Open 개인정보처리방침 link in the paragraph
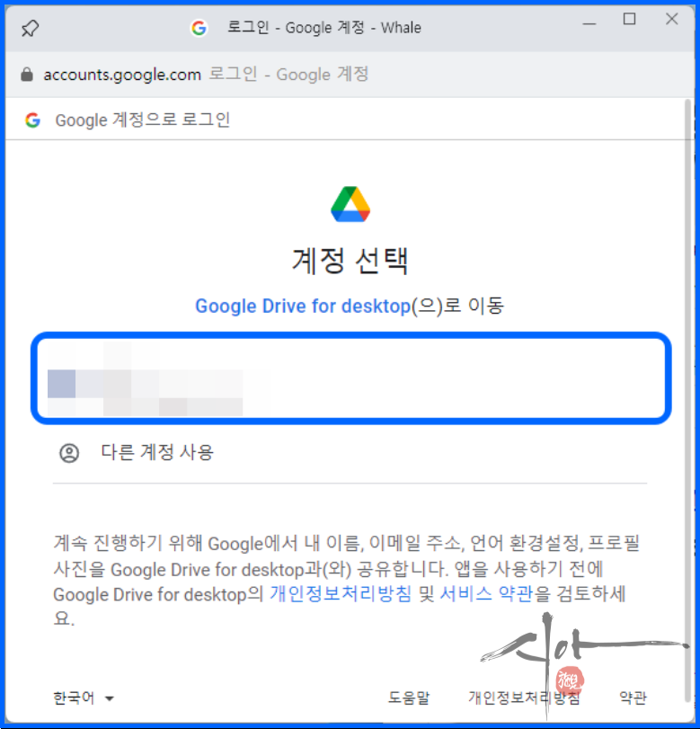The height and width of the screenshot is (729, 700). [x=341, y=593]
